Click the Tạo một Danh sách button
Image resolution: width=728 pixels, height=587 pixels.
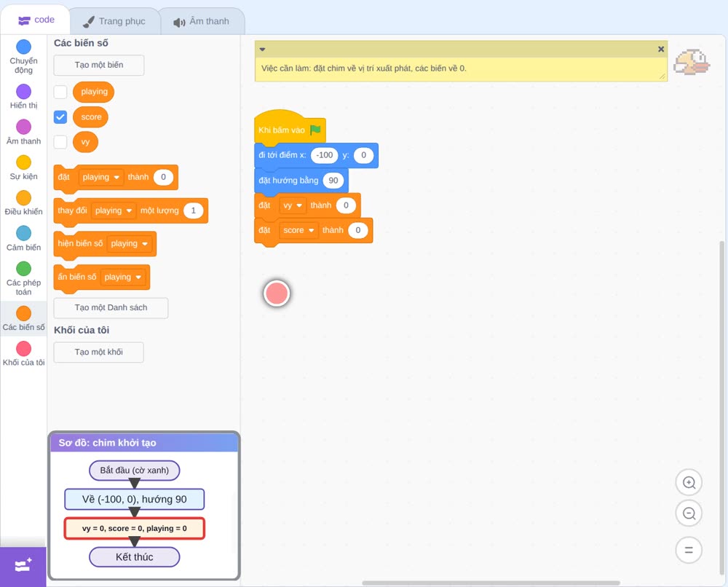coord(111,307)
